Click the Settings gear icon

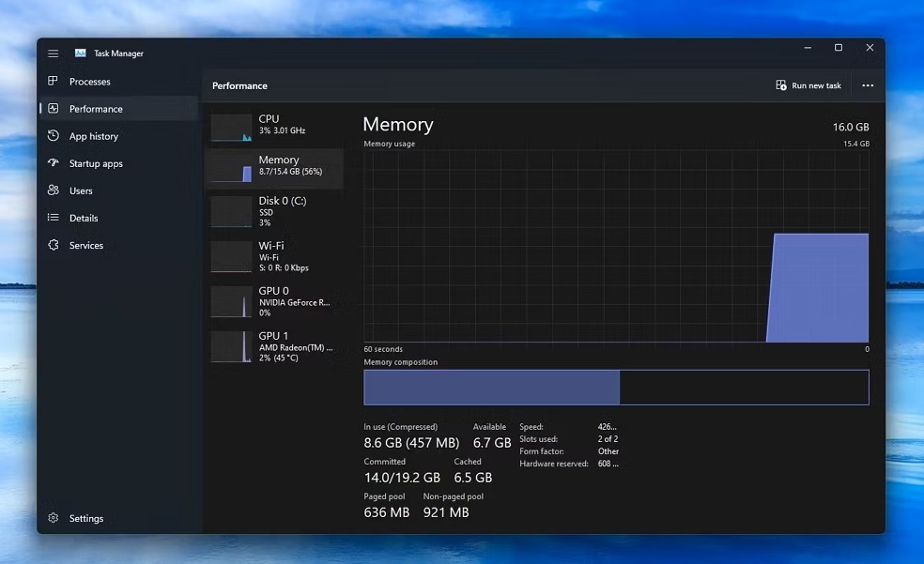(x=53, y=517)
